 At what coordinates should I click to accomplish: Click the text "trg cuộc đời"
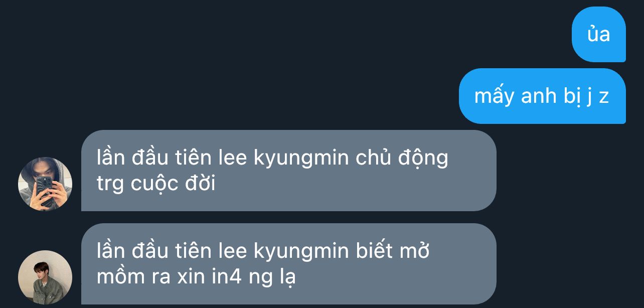[x=155, y=185]
